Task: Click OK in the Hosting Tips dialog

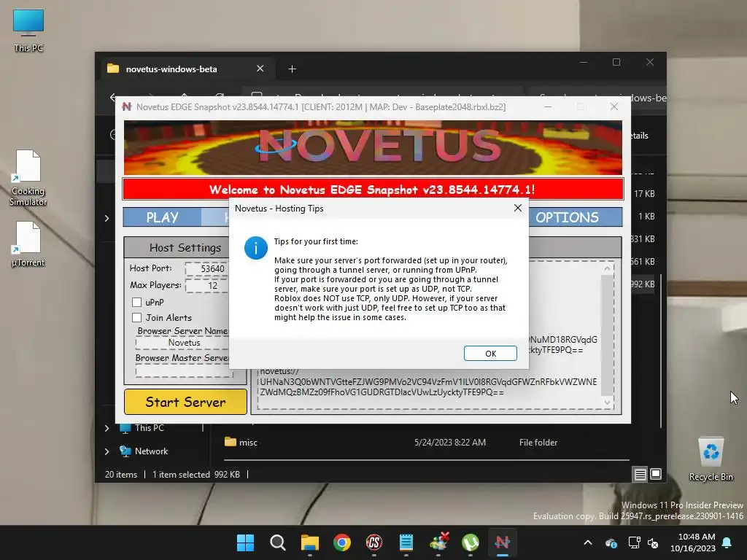Action: coord(490,354)
